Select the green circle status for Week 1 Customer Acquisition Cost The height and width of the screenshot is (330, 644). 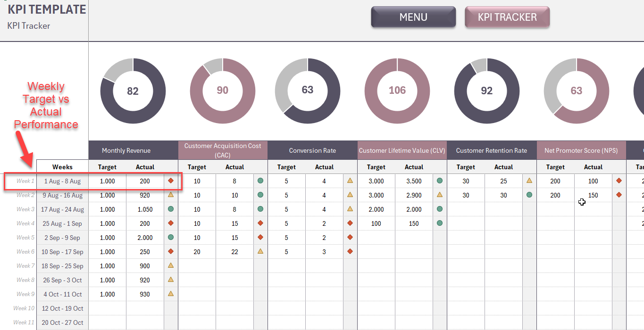click(x=260, y=181)
